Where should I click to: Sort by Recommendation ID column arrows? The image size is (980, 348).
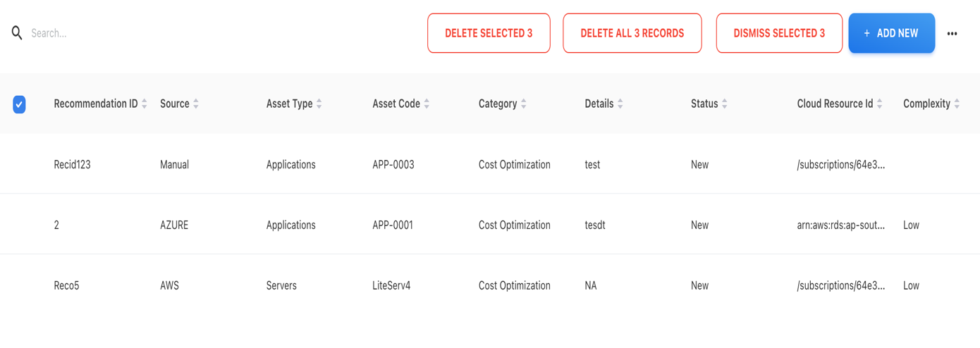pyautogui.click(x=145, y=104)
